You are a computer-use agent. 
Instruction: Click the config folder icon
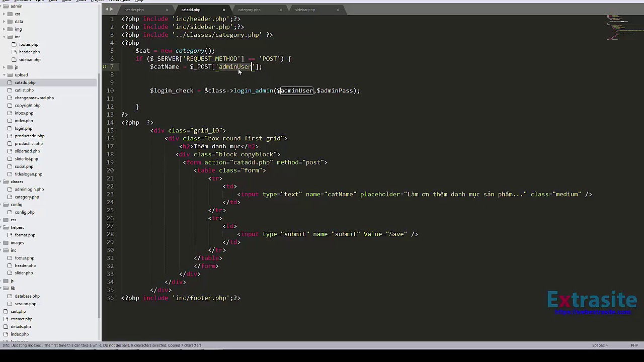(6, 205)
